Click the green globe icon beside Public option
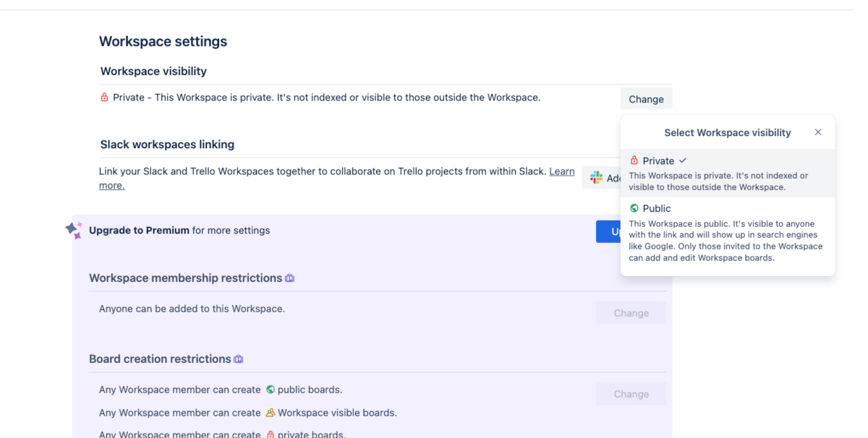The height and width of the screenshot is (438, 868). coord(634,208)
